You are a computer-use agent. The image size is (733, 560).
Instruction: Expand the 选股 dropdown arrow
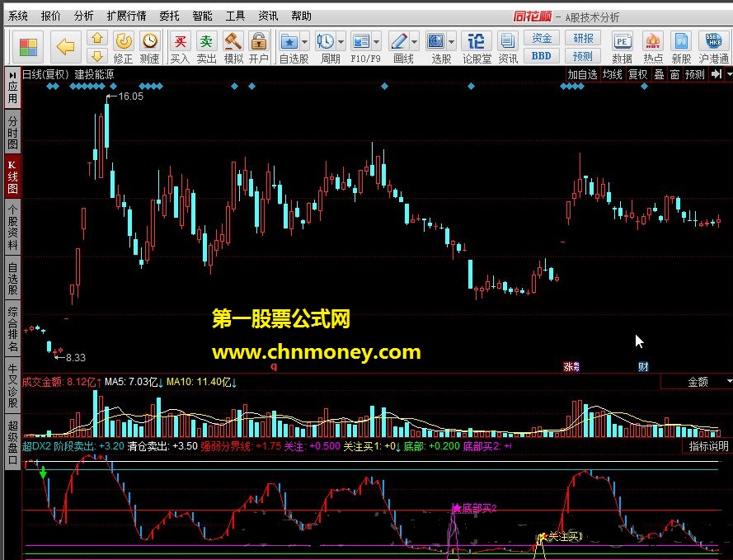452,42
